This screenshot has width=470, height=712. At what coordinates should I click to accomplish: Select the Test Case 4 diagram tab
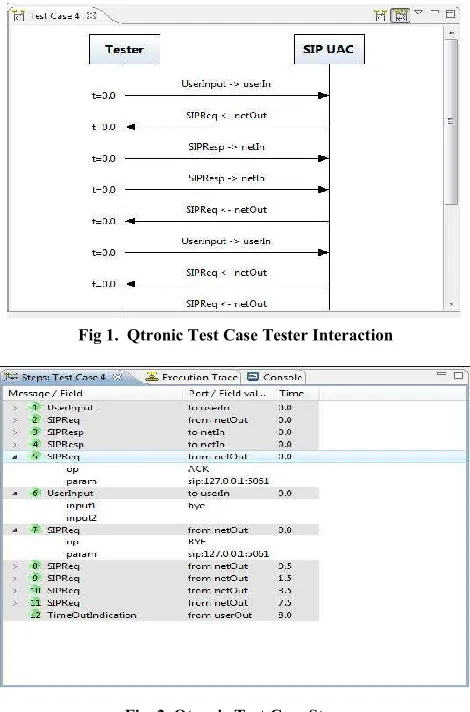[54, 16]
